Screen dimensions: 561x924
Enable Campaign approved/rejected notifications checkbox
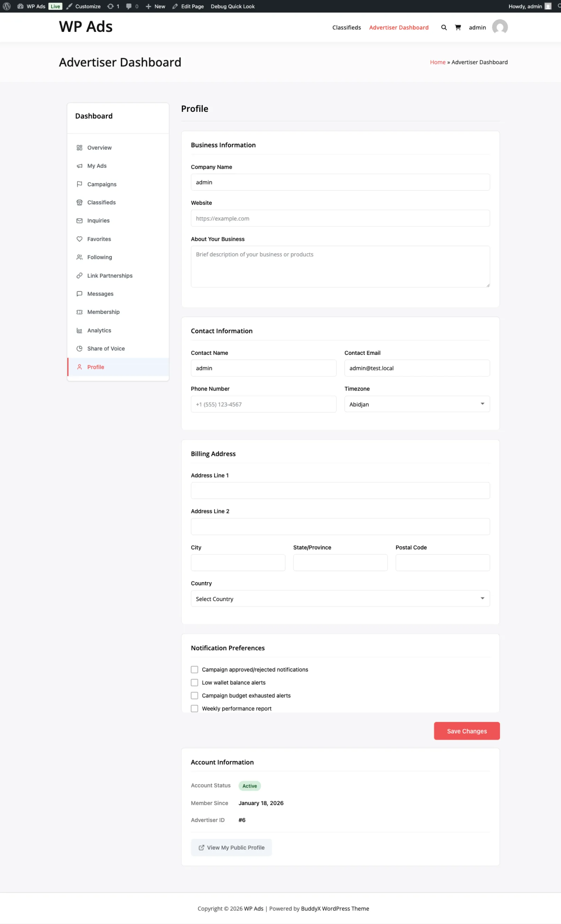point(194,670)
